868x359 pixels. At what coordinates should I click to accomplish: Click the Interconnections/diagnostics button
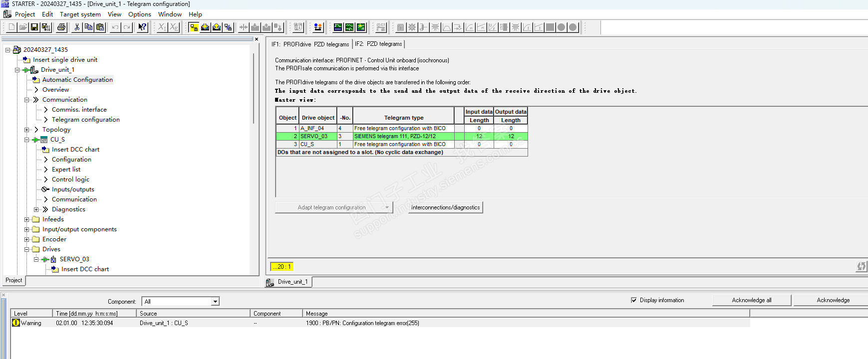tap(446, 207)
